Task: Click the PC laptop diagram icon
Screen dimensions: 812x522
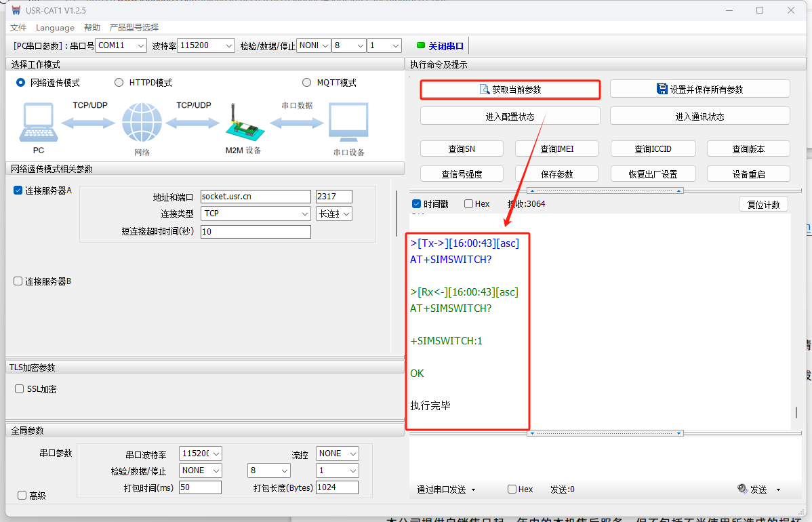Action: point(38,123)
